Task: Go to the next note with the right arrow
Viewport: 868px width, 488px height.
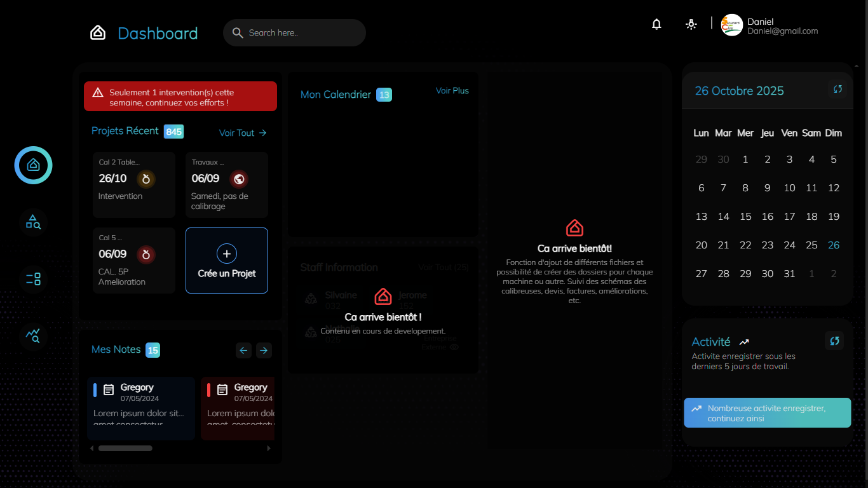Action: 264,350
